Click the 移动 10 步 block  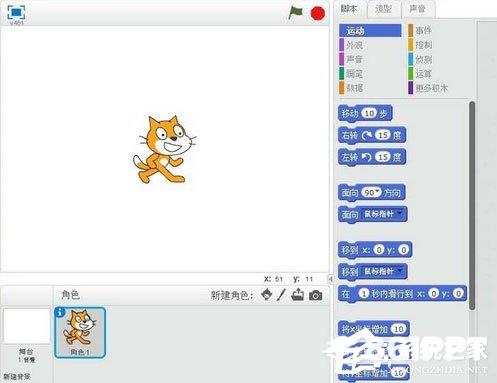click(365, 114)
